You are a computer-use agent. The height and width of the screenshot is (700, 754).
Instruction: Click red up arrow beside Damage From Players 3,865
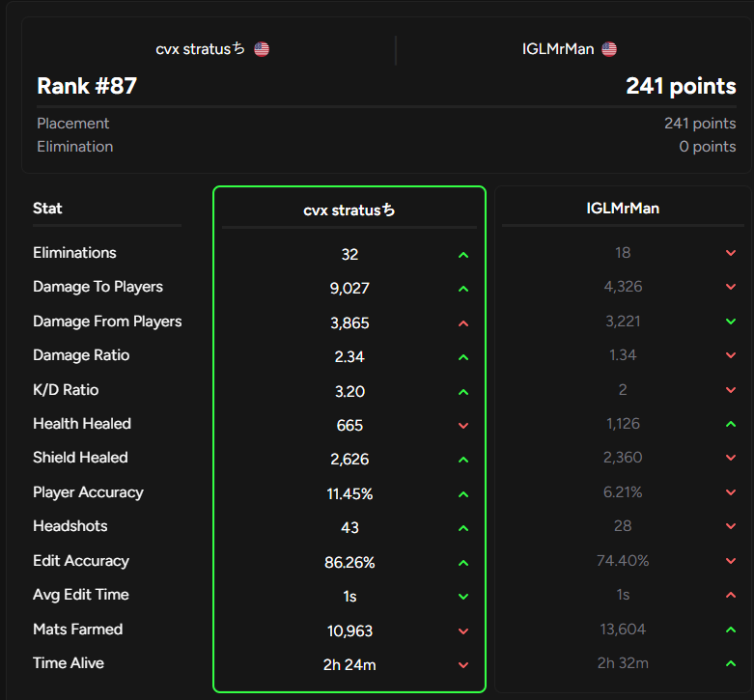pyautogui.click(x=463, y=323)
